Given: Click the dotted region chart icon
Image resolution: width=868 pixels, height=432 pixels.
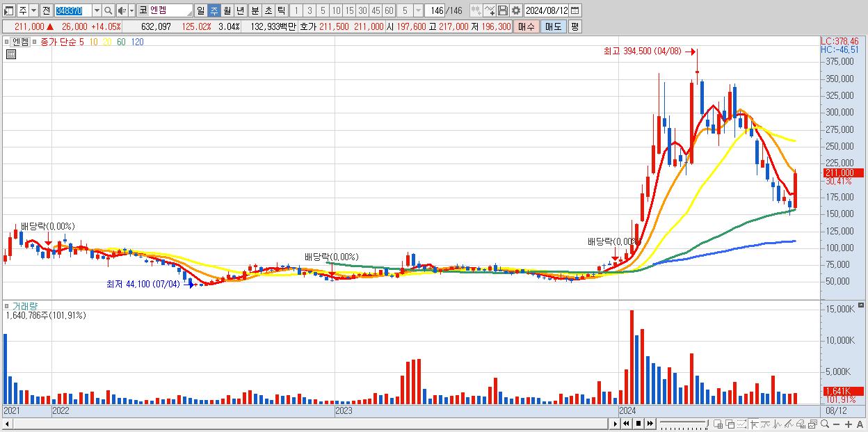Looking at the screenshot, I should [x=742, y=424].
